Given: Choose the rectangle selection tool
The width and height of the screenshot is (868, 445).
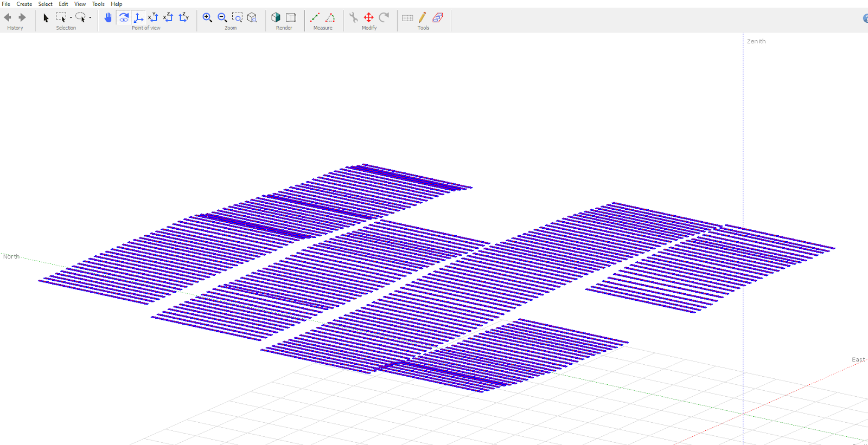Looking at the screenshot, I should pyautogui.click(x=61, y=17).
